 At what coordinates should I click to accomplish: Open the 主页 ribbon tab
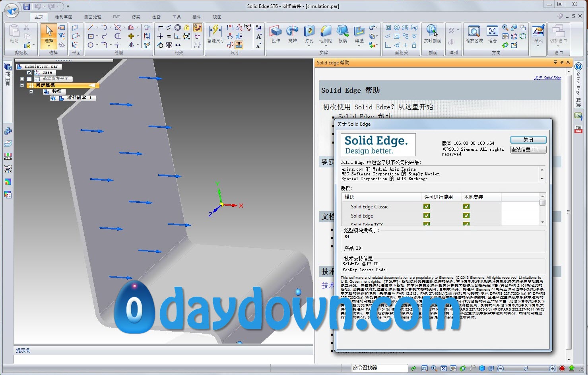(39, 17)
